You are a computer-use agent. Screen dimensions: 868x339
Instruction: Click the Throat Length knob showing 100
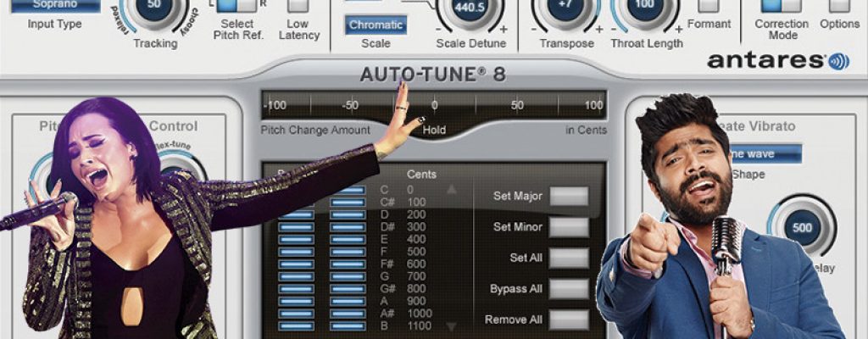click(645, 10)
